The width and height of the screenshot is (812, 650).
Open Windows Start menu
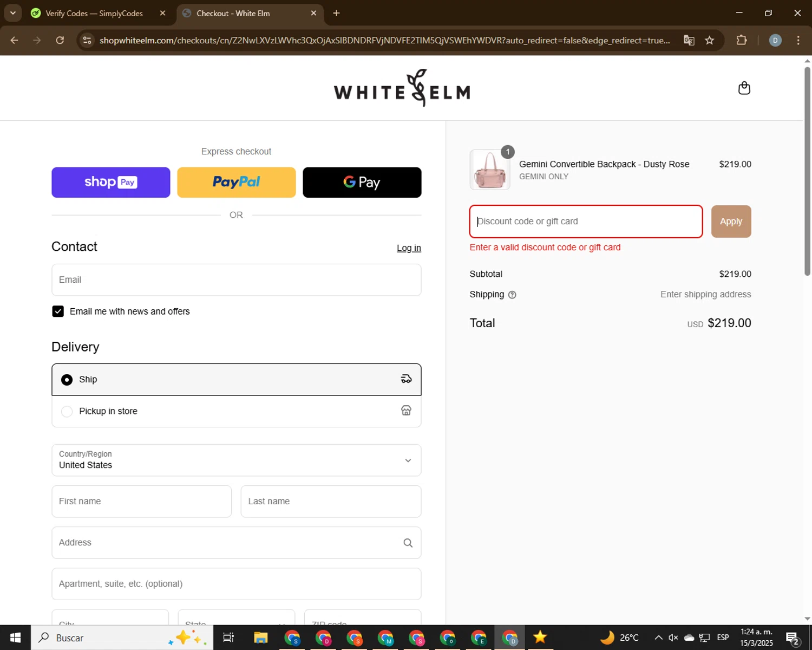click(x=15, y=638)
